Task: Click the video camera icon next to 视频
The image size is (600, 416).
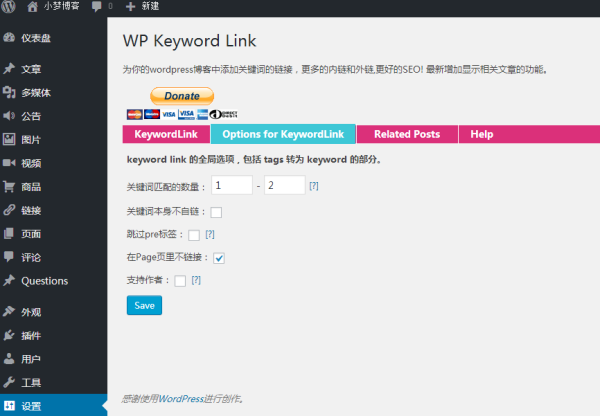Action: pyautogui.click(x=9, y=163)
